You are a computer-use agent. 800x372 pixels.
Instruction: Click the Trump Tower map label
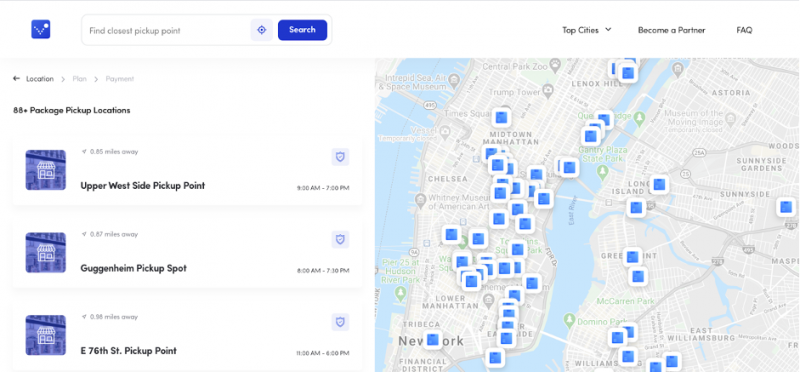[514, 92]
